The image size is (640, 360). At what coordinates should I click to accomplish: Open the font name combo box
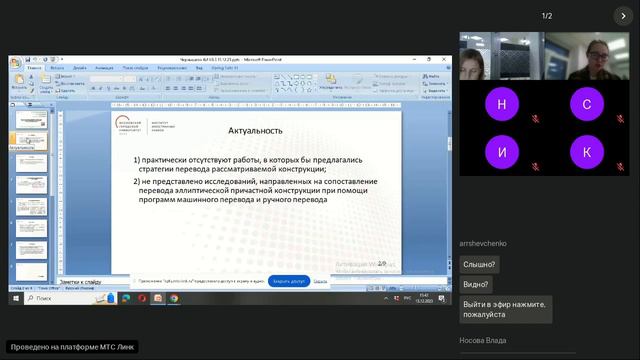pyautogui.click(x=107, y=79)
